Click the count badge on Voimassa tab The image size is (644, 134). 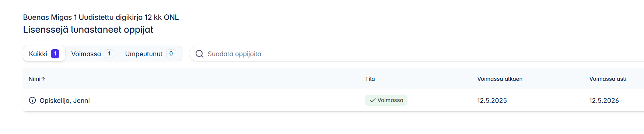pyautogui.click(x=109, y=54)
